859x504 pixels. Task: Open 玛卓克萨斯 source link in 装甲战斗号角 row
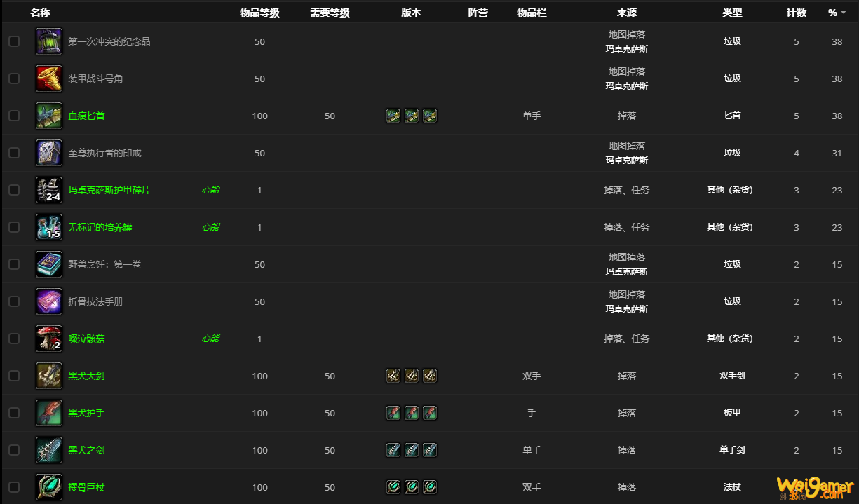[x=627, y=86]
